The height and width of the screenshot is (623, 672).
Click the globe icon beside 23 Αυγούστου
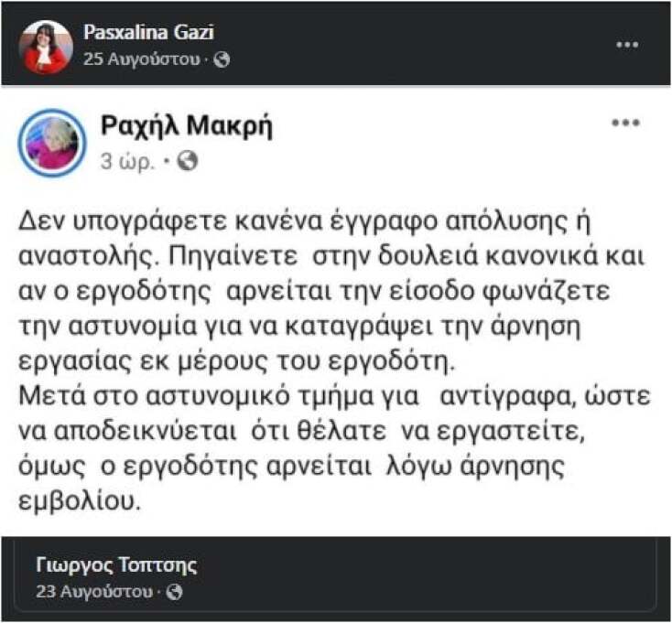click(x=175, y=592)
